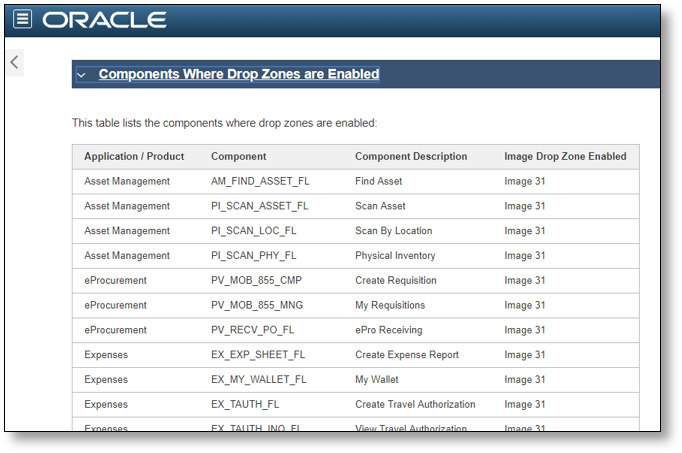The image size is (682, 453).
Task: Click the highlighted word drop in intro text
Action: coord(269,123)
